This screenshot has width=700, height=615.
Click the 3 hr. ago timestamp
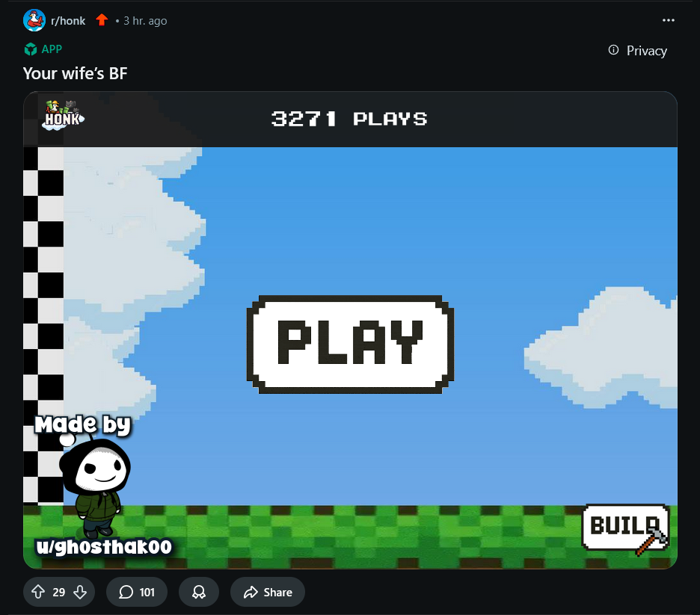[x=145, y=21]
